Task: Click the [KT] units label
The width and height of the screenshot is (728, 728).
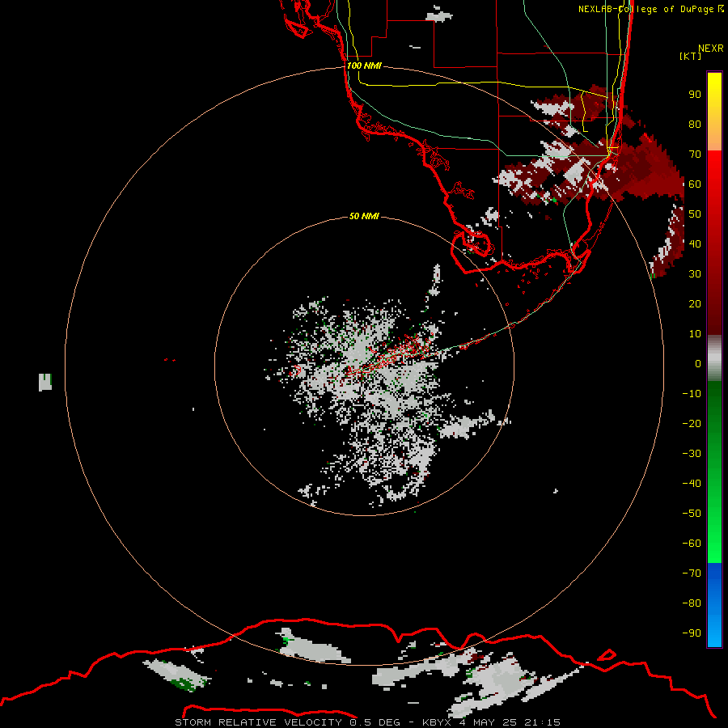Action: [x=691, y=56]
